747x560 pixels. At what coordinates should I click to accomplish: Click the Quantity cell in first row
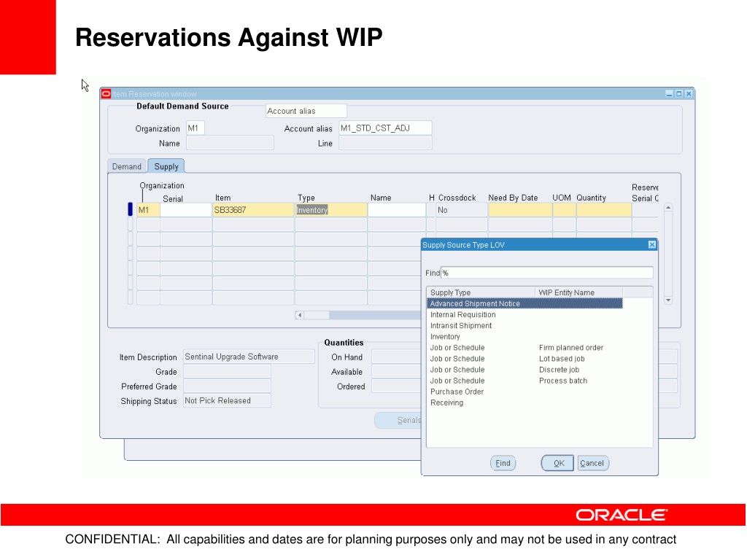coord(604,210)
